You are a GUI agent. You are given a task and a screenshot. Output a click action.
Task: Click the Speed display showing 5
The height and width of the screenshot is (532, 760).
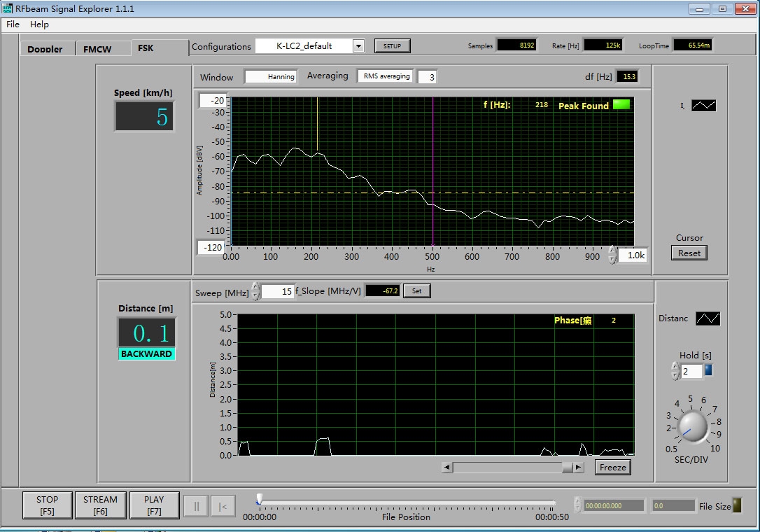tap(144, 116)
